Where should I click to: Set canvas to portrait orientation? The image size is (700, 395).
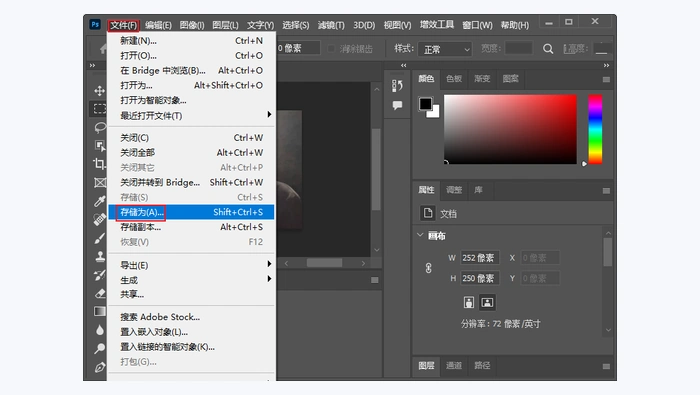468,302
